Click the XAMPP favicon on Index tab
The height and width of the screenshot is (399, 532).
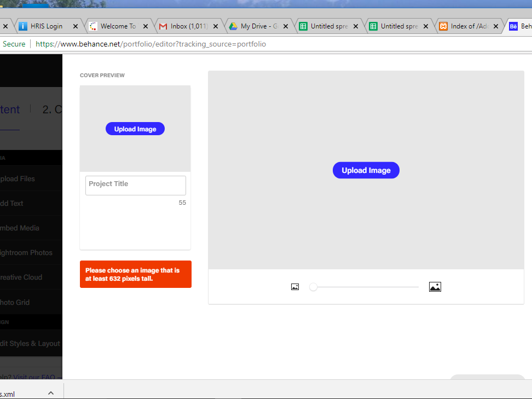443,26
